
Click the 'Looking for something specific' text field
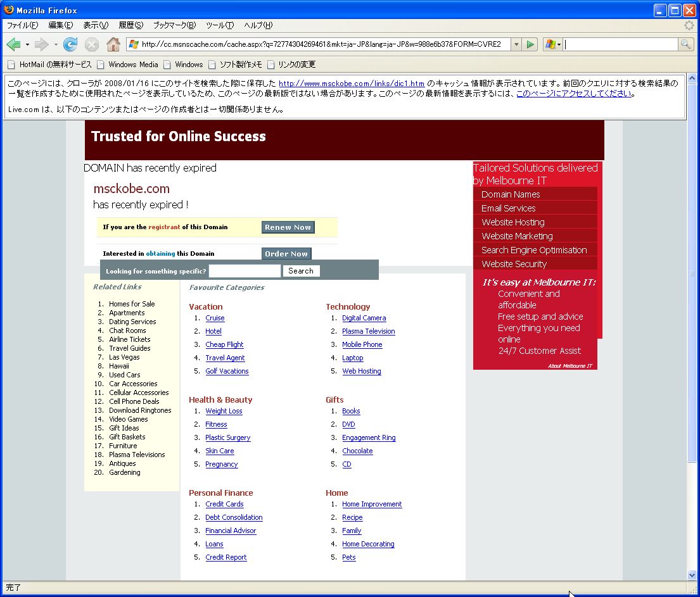coord(245,271)
